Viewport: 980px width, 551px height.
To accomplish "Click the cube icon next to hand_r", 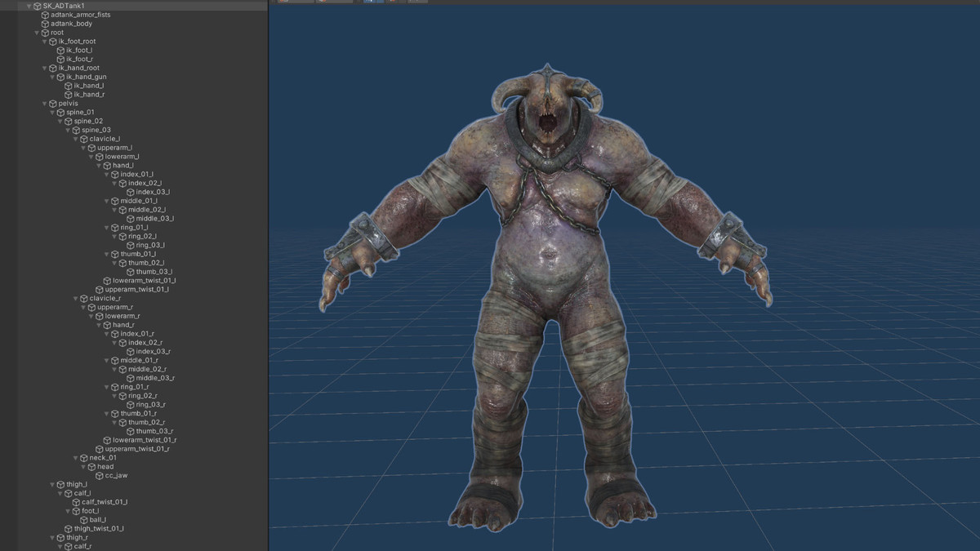I will 107,325.
